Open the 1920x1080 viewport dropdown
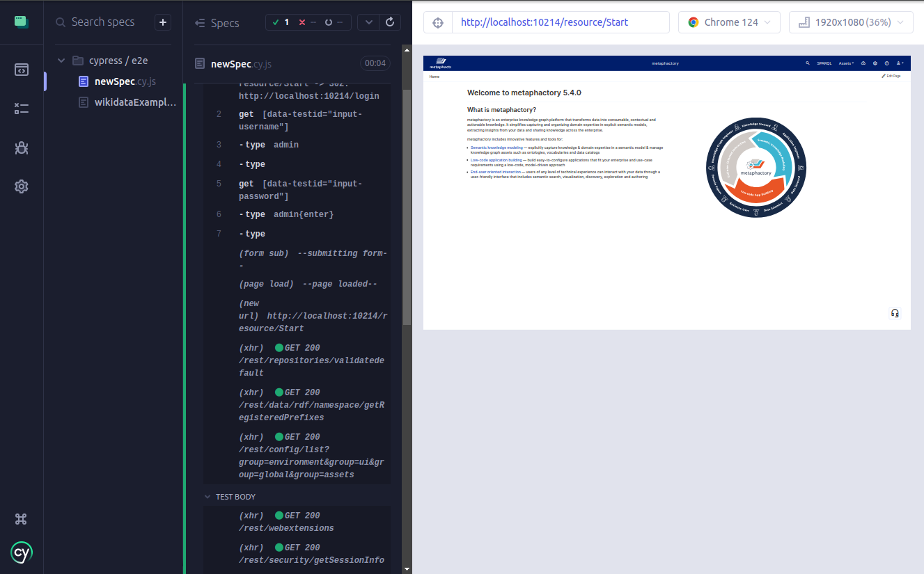The image size is (924, 574). coord(851,22)
